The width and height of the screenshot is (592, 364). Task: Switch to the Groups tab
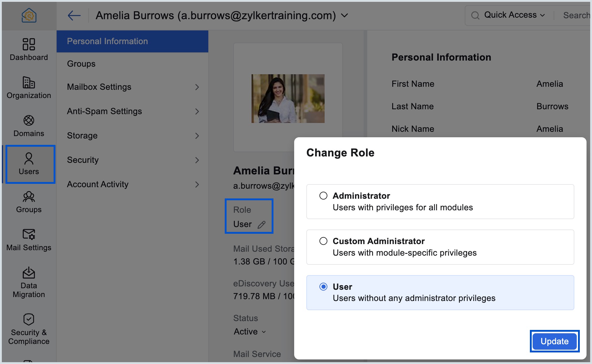tap(81, 64)
